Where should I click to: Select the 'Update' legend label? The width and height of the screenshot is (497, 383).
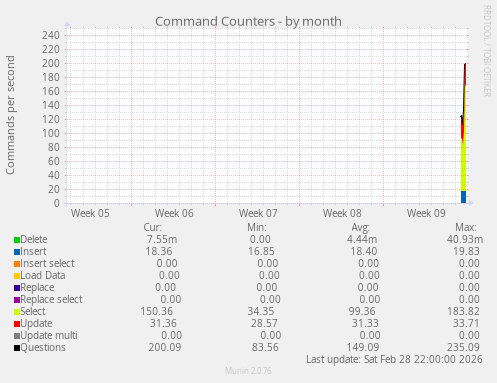[36, 323]
